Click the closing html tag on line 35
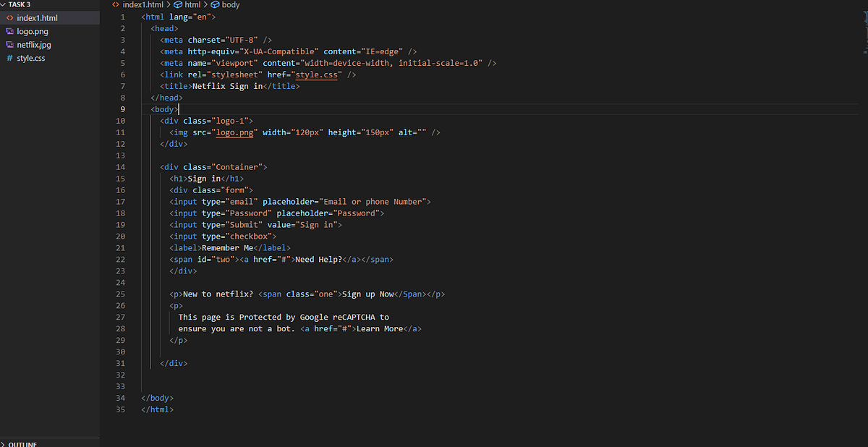 tap(158, 410)
